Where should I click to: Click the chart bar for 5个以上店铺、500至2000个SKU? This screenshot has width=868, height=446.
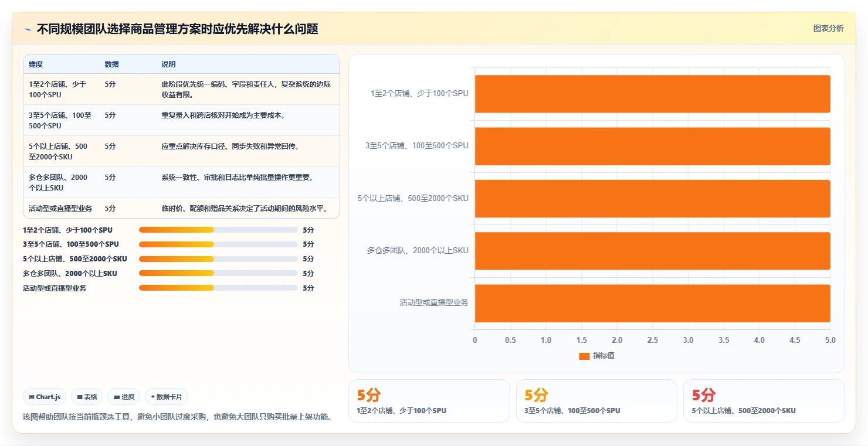click(652, 199)
